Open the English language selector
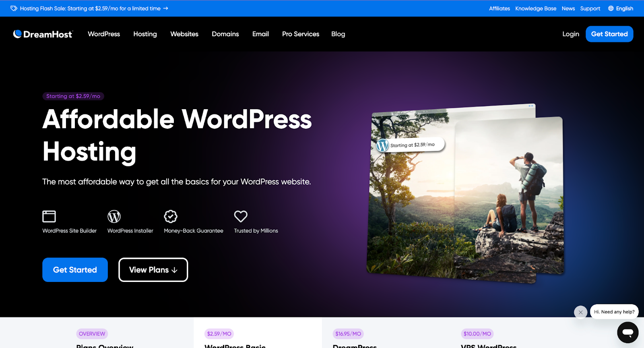The width and height of the screenshot is (644, 348). (621, 8)
